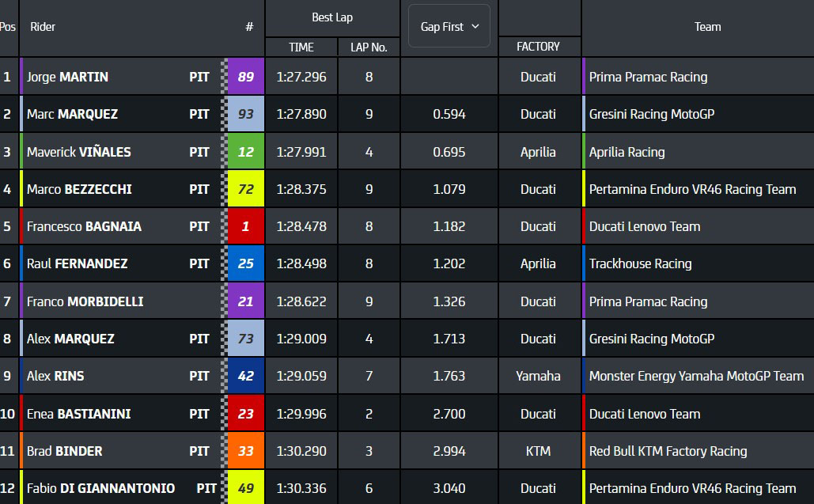This screenshot has height=504, width=814.
Task: Click Maverick Viñales's number 12 badge
Action: click(245, 152)
